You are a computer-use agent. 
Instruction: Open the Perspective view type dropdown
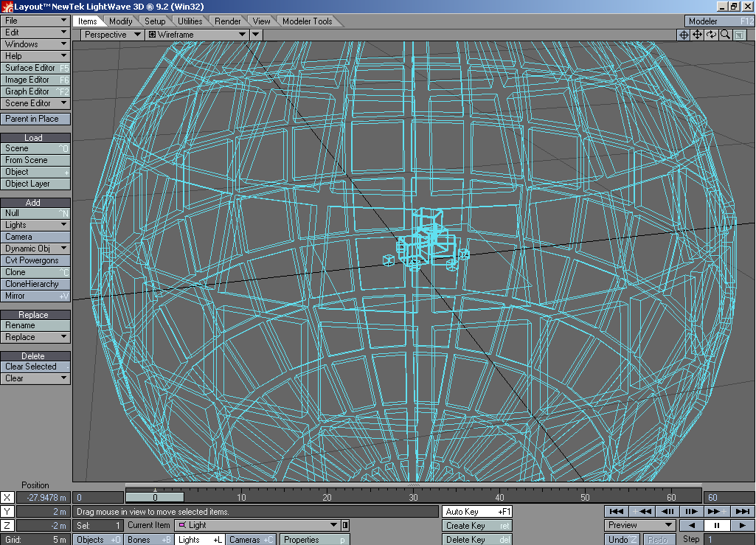pos(112,35)
